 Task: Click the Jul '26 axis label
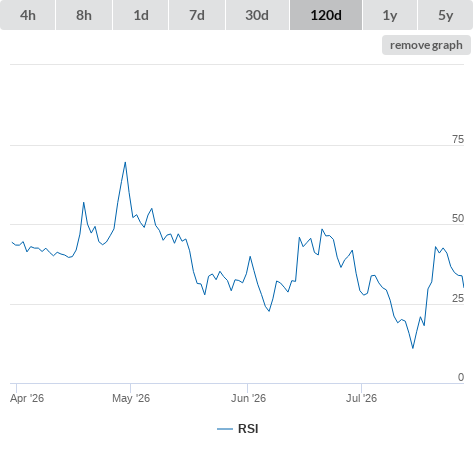pyautogui.click(x=361, y=398)
